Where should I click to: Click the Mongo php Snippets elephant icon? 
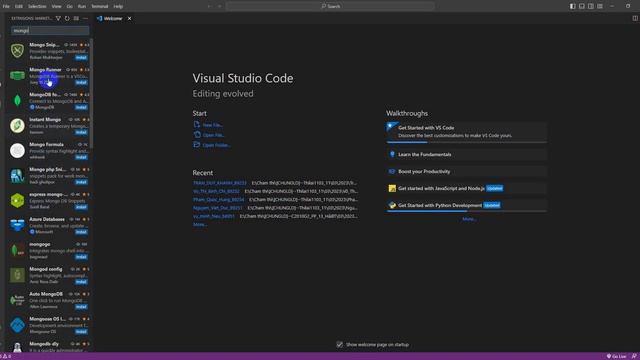click(x=17, y=176)
